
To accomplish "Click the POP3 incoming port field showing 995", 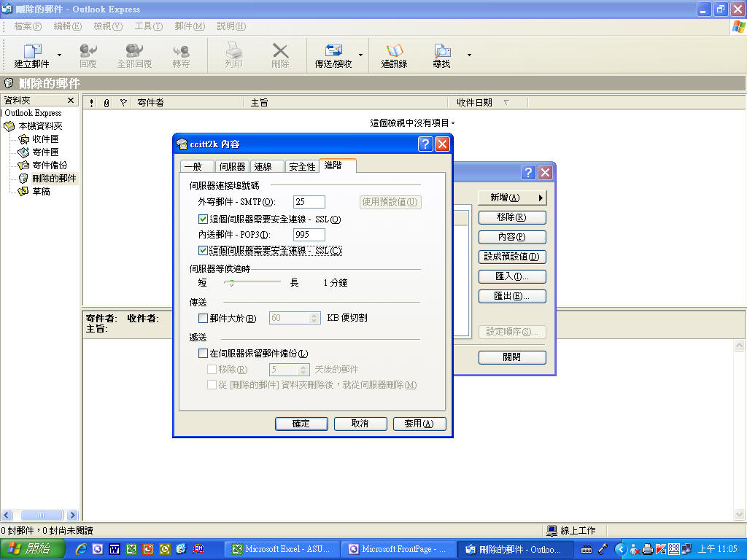I will (x=309, y=235).
